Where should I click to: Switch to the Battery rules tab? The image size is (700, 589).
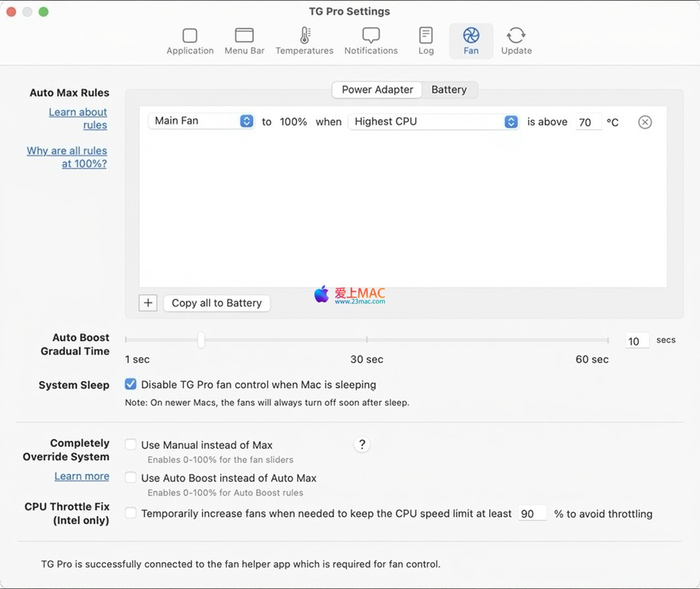449,90
